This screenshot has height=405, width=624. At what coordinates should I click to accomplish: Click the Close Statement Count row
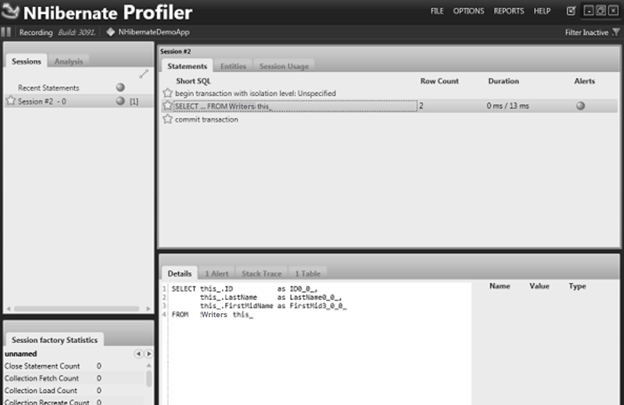74,366
